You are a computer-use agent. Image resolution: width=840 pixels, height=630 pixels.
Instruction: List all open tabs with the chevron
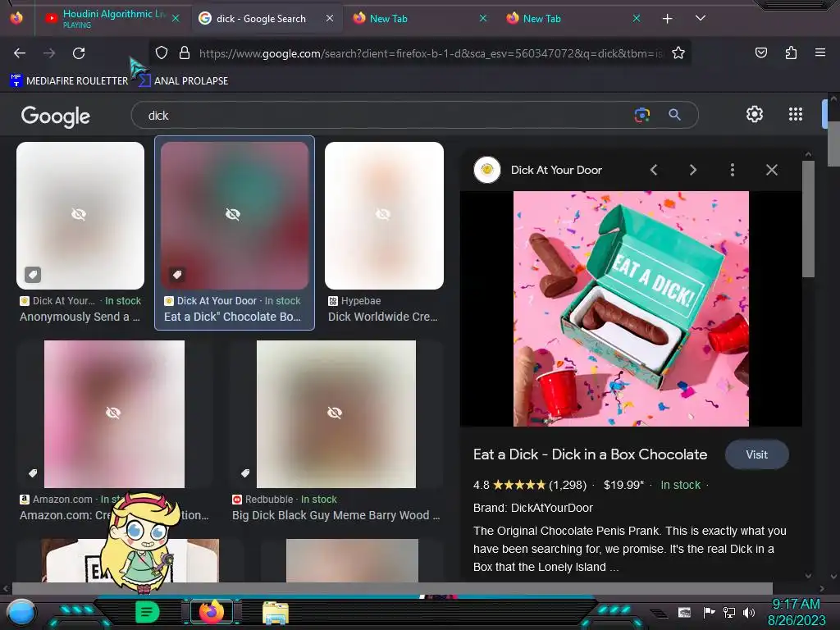coord(701,18)
